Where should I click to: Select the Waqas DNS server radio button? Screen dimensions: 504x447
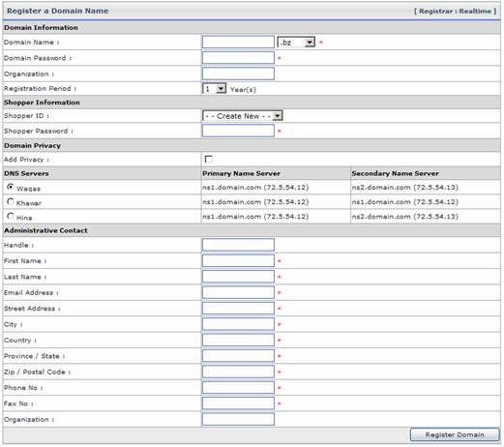pyautogui.click(x=11, y=187)
